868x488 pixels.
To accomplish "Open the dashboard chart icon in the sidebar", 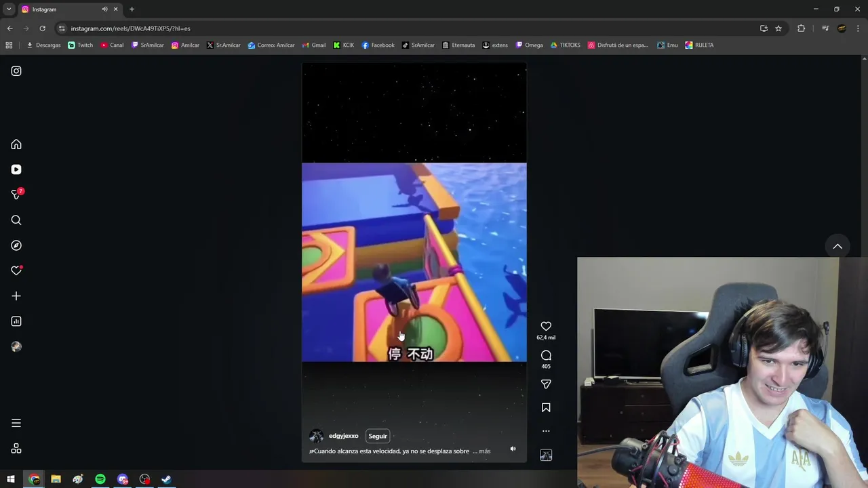I will point(16,321).
